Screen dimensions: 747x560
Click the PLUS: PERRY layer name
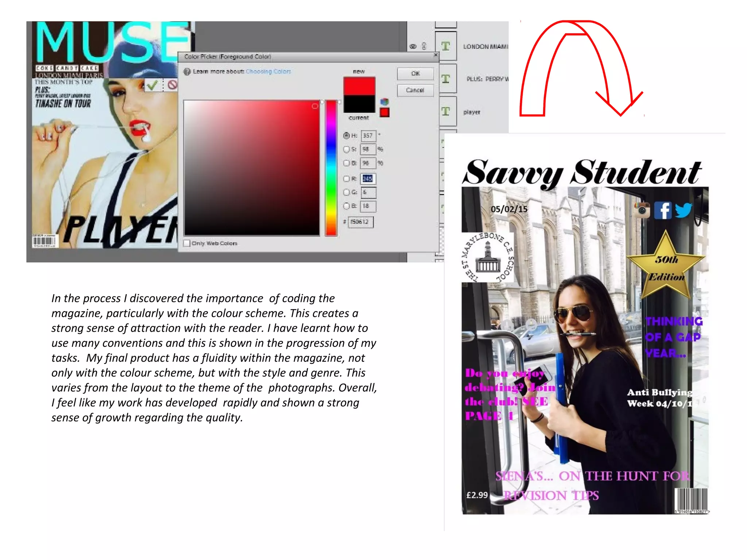pos(488,79)
